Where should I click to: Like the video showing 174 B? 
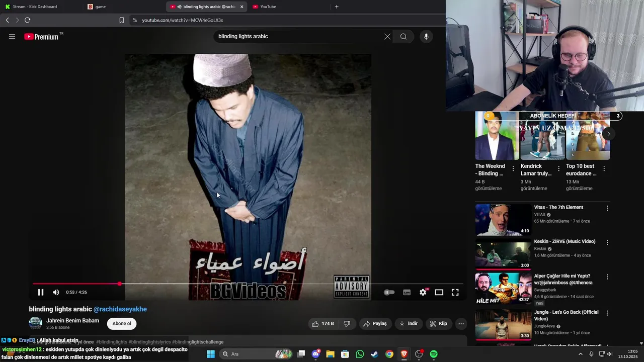point(323,324)
